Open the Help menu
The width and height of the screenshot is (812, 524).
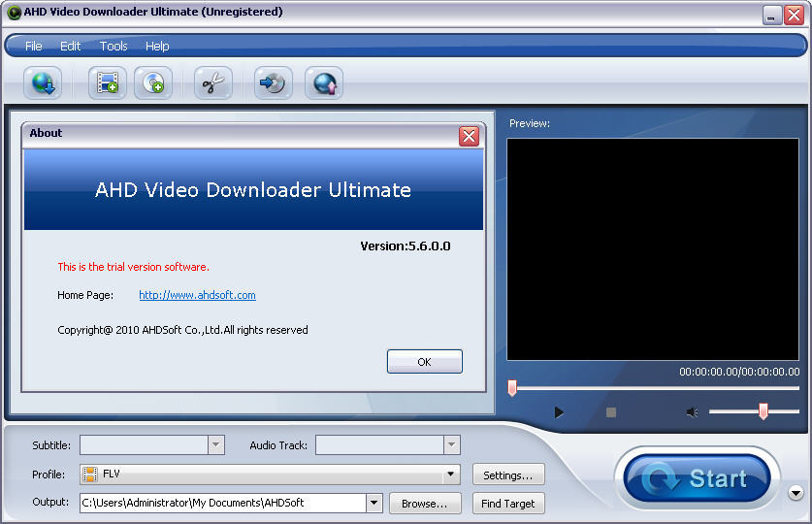[x=157, y=46]
